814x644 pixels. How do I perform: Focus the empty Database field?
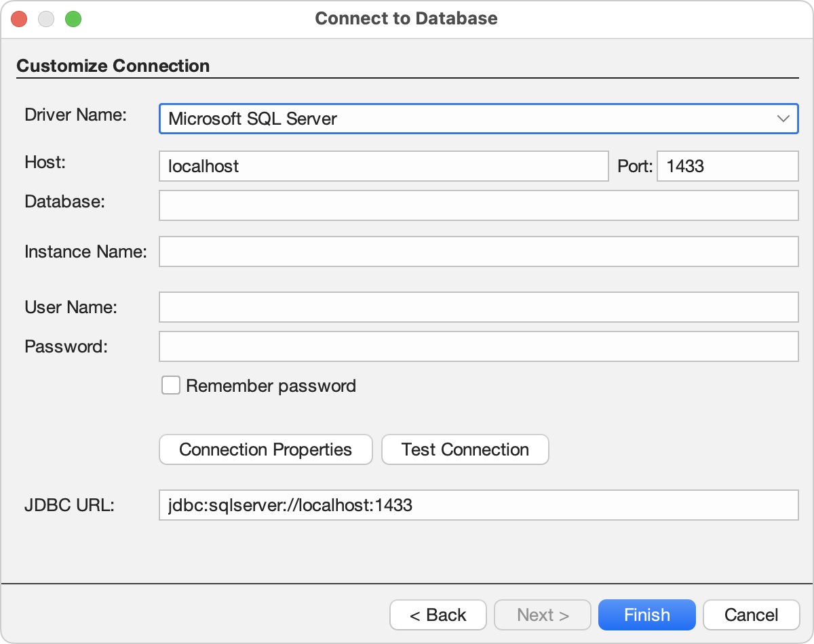478,205
